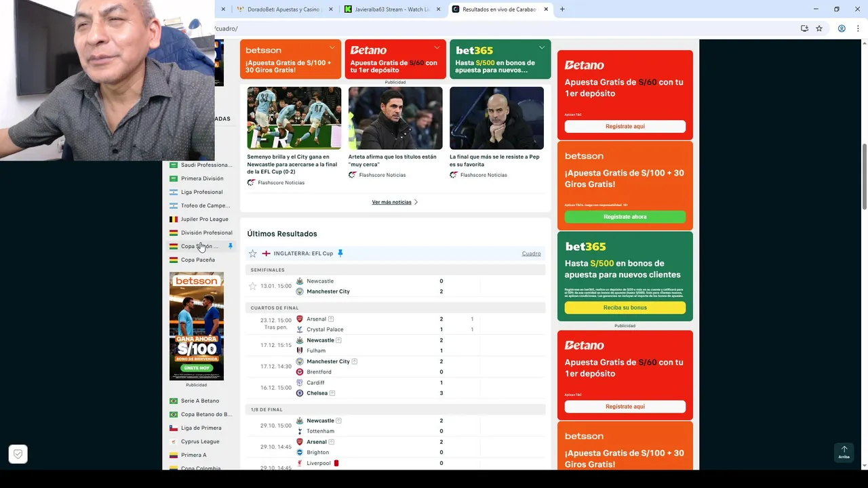Click the advancing icon next to Arsenal 23.12.

[x=331, y=319]
